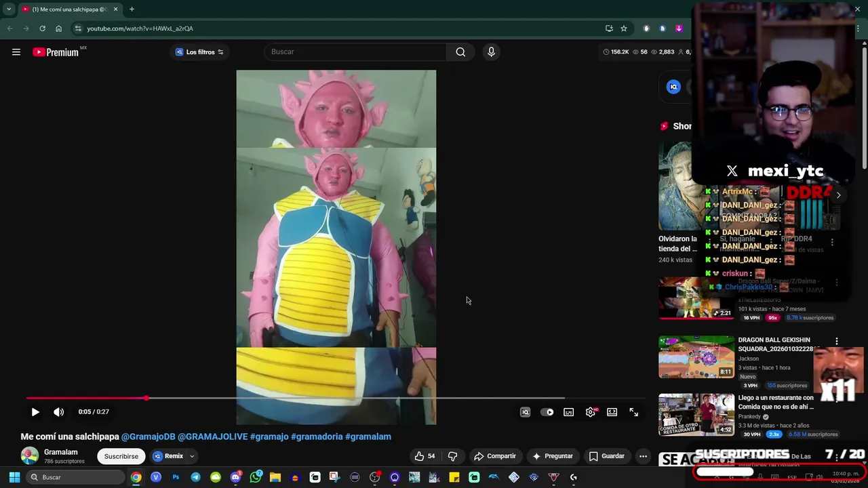Open the 2:21 Dragon Ball Super video thumbnail
The image size is (868, 488).
[696, 298]
